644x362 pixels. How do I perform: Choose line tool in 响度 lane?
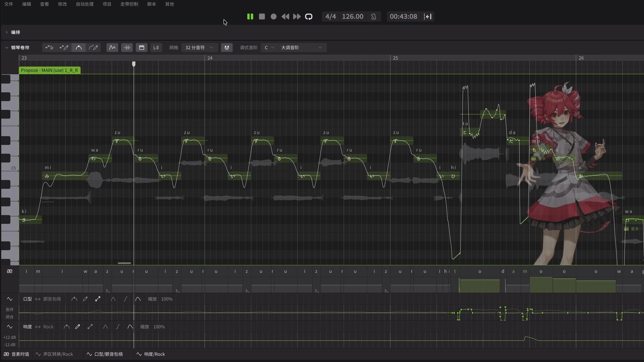coord(90,327)
